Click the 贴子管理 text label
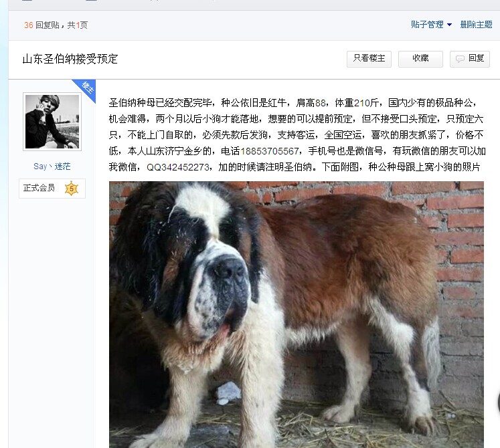The width and height of the screenshot is (500, 448). click(427, 25)
